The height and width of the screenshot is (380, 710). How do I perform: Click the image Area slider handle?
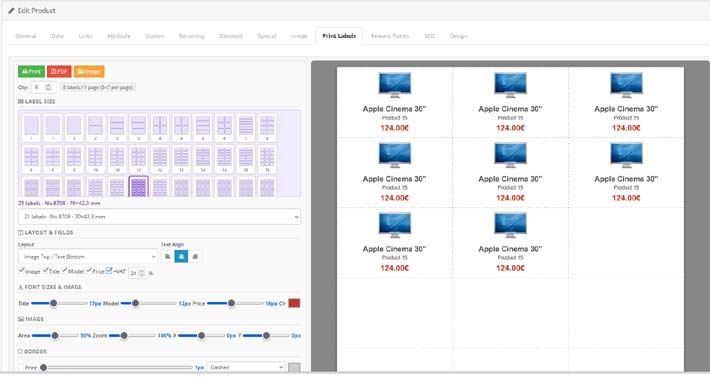[55, 336]
